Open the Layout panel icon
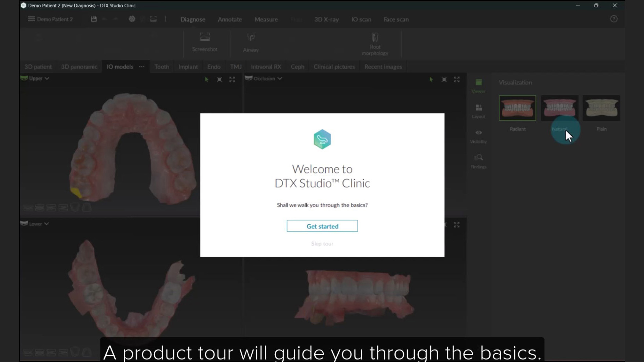 pyautogui.click(x=478, y=111)
